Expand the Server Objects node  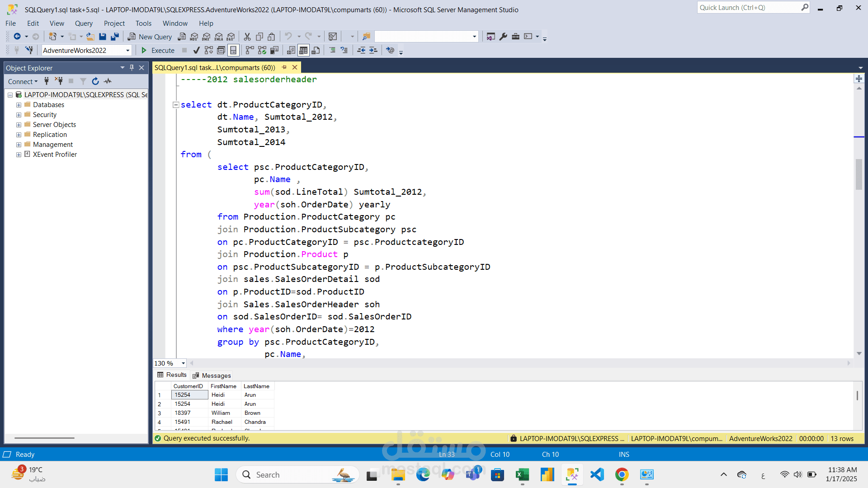[19, 125]
